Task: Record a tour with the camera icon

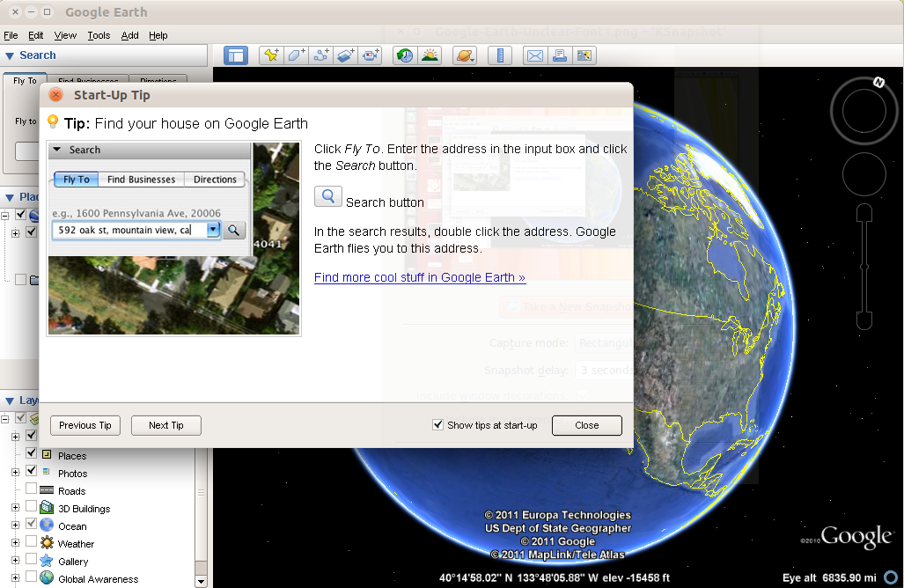Action: (370, 55)
